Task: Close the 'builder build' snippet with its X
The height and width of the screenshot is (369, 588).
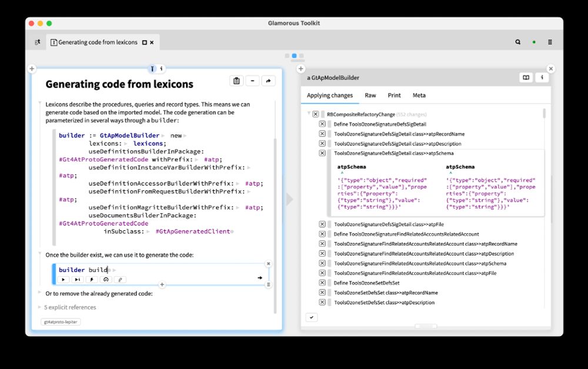Action: (269, 264)
